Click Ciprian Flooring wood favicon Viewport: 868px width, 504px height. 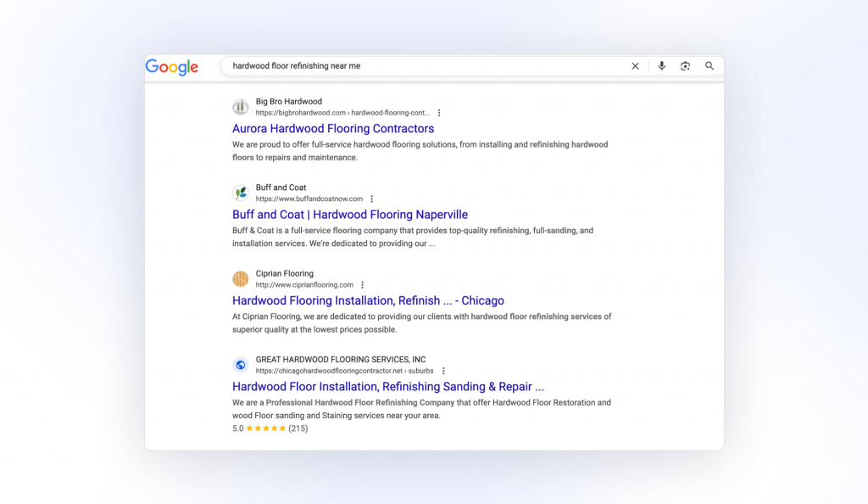click(x=240, y=278)
